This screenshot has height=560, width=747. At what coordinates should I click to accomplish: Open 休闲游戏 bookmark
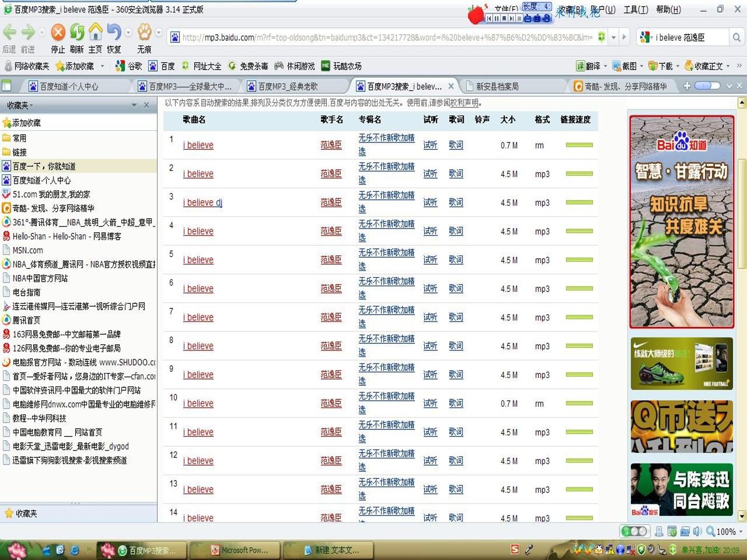tap(295, 66)
